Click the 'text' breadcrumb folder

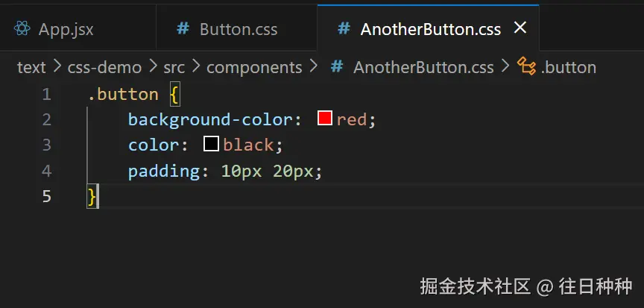(31, 67)
